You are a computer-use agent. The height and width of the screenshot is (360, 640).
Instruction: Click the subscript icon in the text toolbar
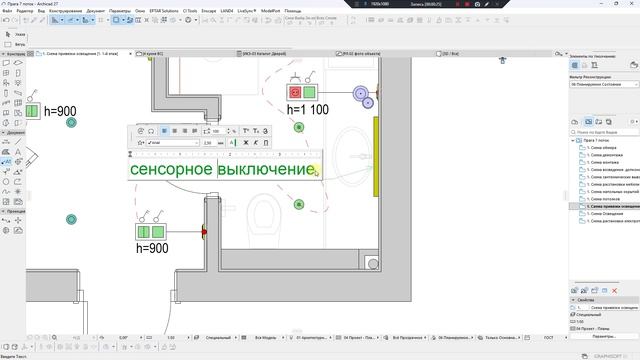pos(256,131)
